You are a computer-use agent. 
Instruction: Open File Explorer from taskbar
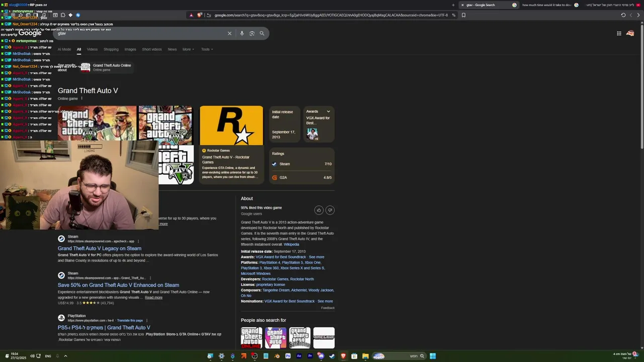365,356
